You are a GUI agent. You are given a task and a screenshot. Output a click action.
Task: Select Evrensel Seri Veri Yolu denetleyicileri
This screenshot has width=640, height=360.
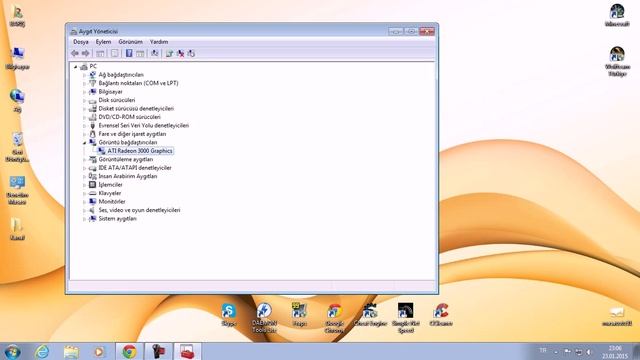(143, 126)
